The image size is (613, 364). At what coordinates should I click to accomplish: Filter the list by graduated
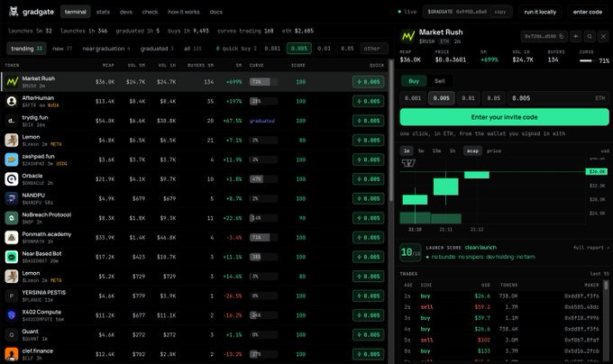pos(157,49)
